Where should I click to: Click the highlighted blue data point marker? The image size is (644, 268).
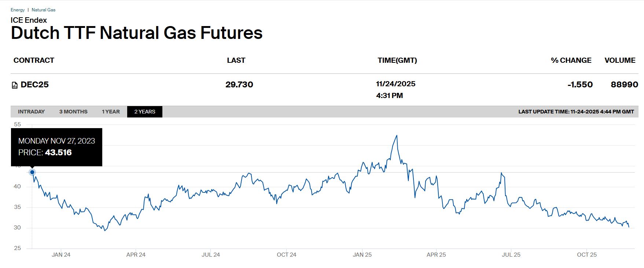coord(32,172)
